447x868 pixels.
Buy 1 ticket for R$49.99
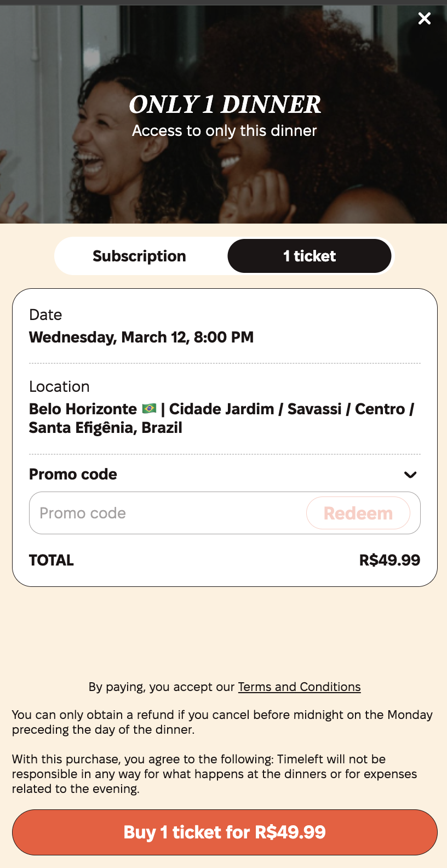tap(225, 832)
